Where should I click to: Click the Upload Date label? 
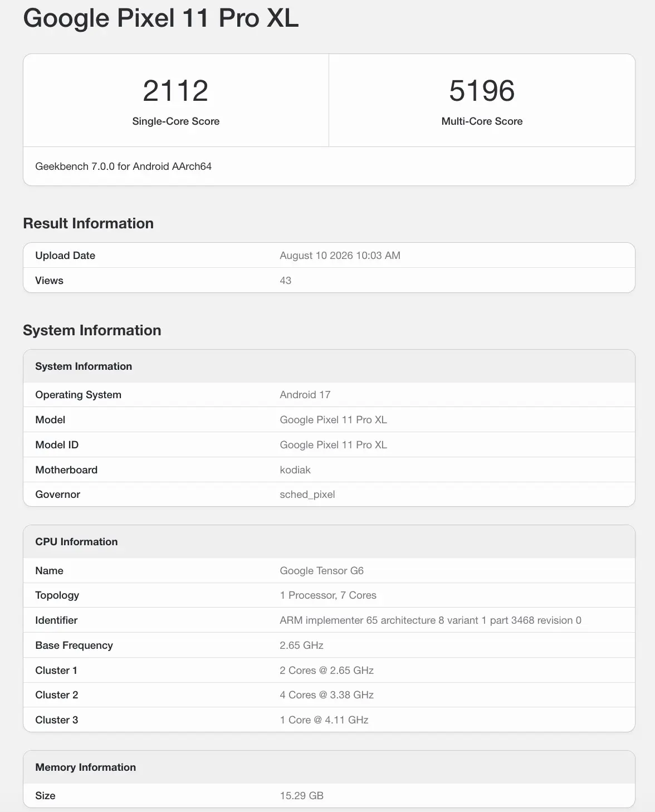[x=65, y=256]
